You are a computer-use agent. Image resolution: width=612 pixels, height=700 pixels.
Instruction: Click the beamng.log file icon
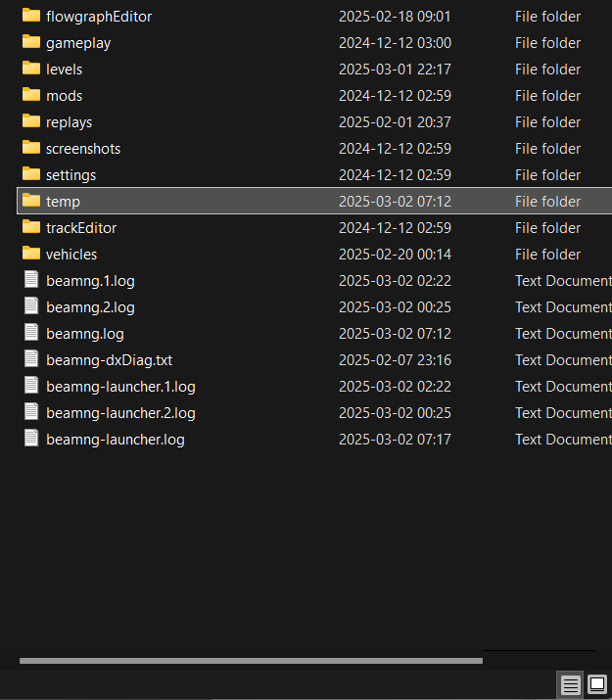click(x=31, y=332)
